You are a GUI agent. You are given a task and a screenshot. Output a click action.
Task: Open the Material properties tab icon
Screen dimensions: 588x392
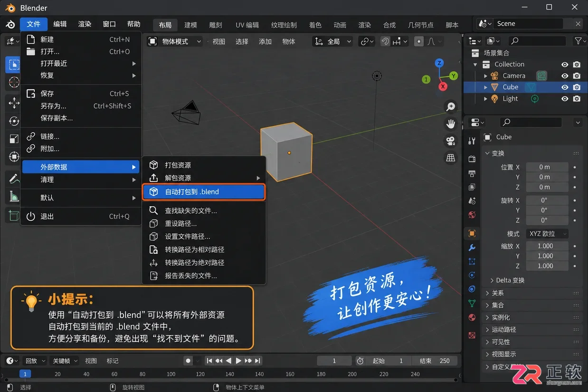pos(472,317)
